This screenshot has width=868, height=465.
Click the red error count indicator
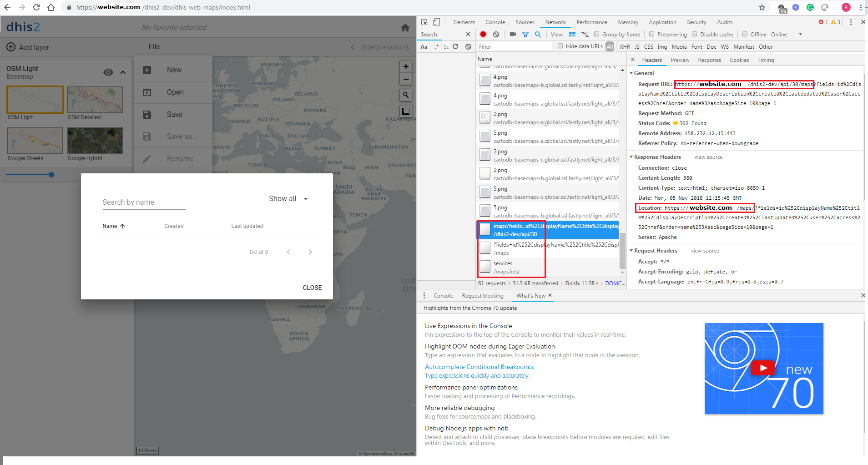point(823,22)
